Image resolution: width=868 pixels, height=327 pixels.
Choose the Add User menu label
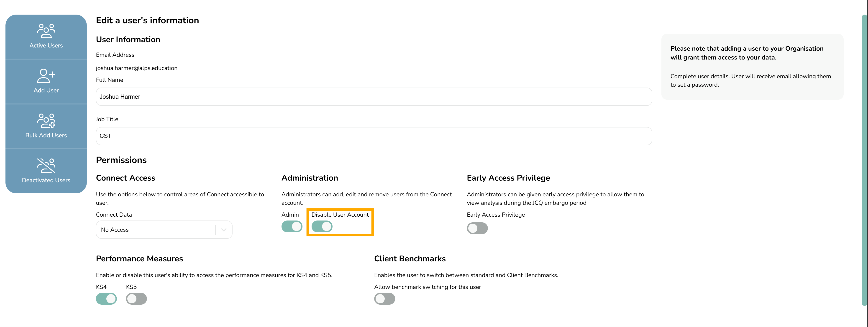pos(46,91)
